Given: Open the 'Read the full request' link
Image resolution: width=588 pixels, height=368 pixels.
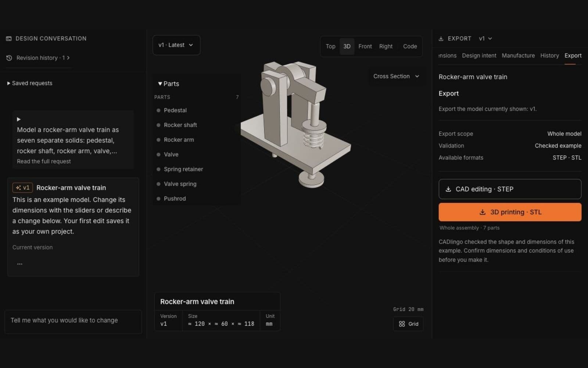Looking at the screenshot, I should point(44,161).
